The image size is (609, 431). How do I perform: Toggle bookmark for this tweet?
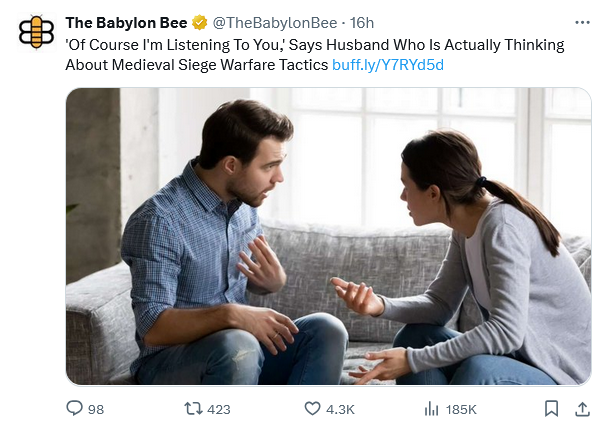551,408
